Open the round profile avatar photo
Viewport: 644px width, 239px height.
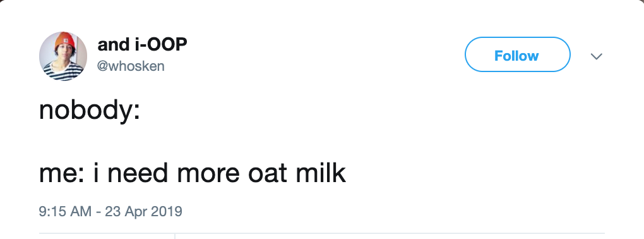click(x=63, y=56)
